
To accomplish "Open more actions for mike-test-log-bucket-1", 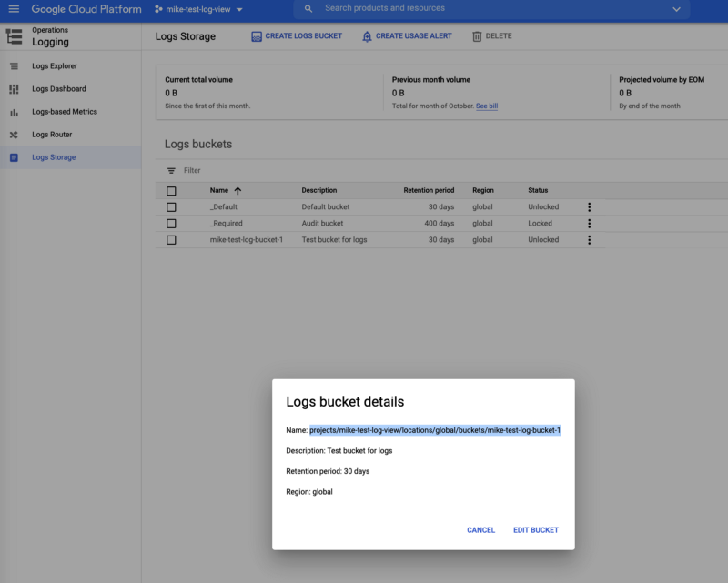I will [589, 240].
